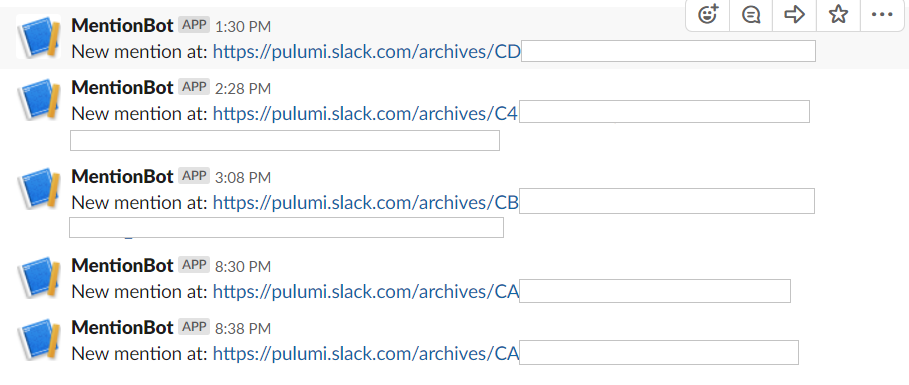Viewport: 909px width, 385px height.
Task: Star the 1:30 PM MentionBot message
Action: pos(838,14)
